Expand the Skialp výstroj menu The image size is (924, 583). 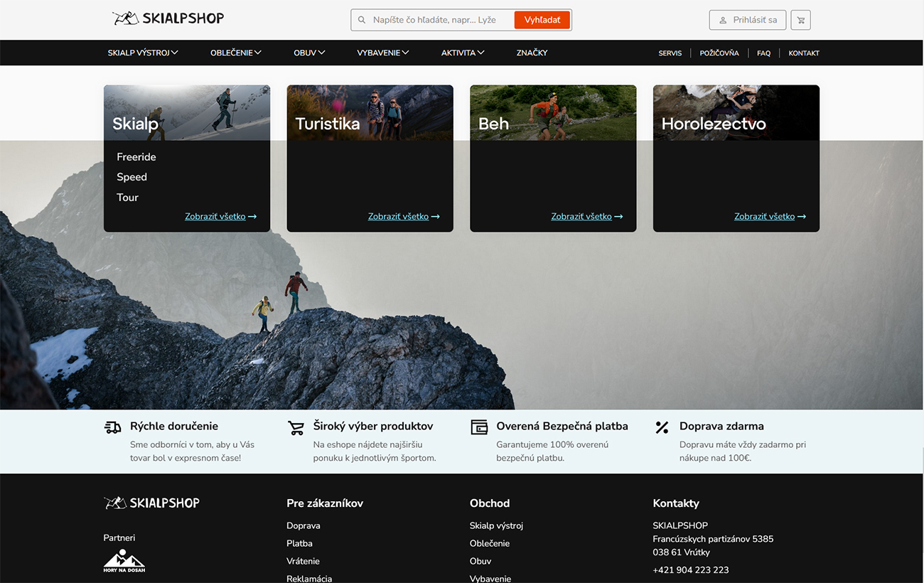pos(143,53)
